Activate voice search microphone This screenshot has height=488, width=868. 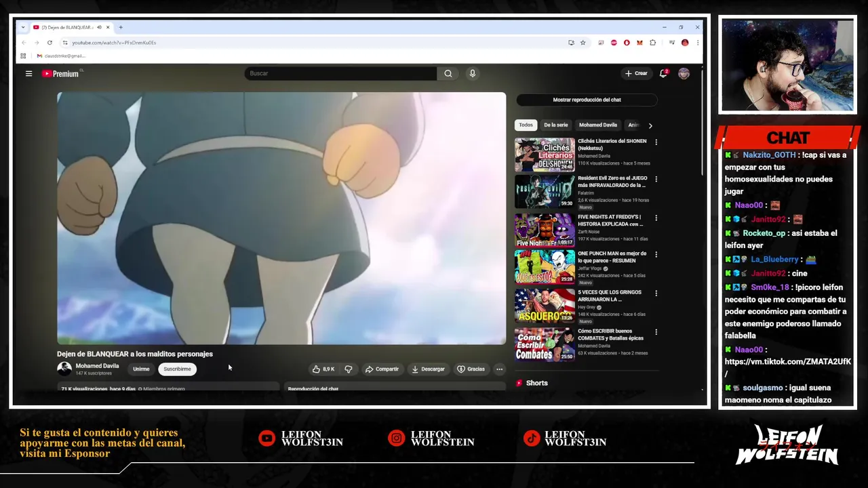(x=473, y=73)
